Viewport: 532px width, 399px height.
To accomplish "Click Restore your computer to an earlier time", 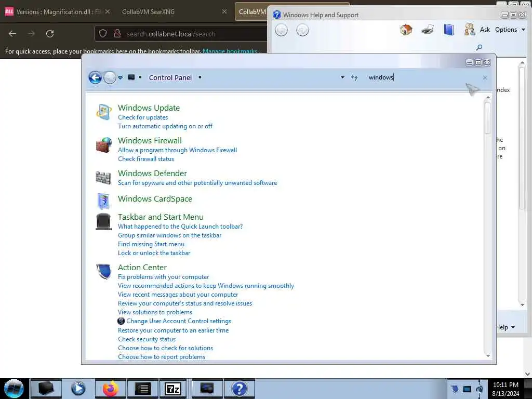I will tap(174, 330).
